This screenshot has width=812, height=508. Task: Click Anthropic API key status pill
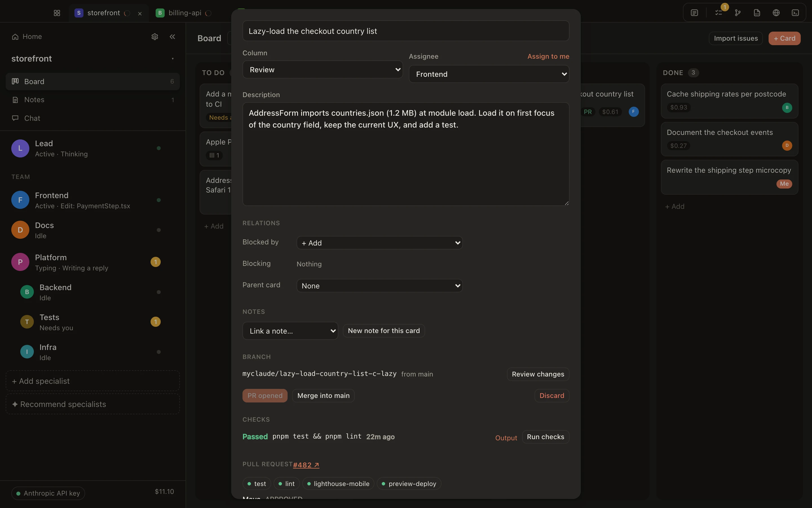(48, 493)
